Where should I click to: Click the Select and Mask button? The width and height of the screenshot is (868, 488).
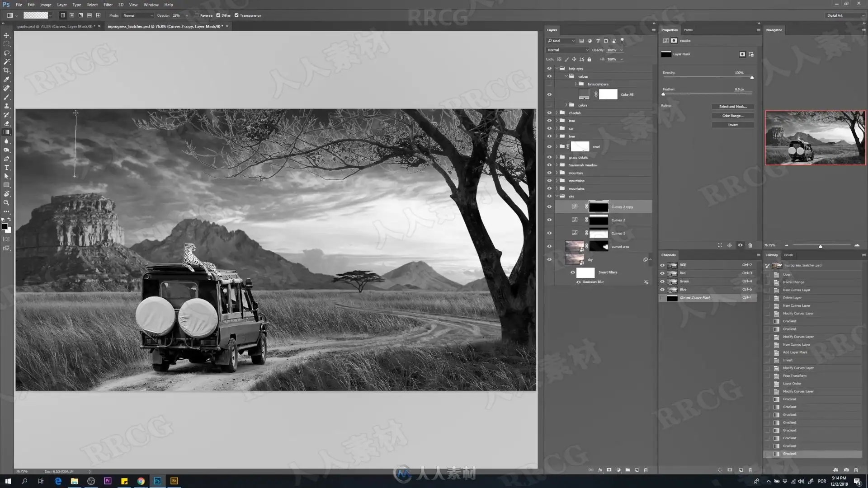point(732,107)
